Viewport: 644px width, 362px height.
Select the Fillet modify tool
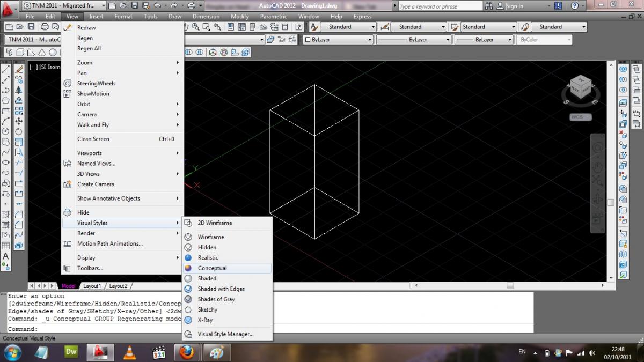pos(19,225)
